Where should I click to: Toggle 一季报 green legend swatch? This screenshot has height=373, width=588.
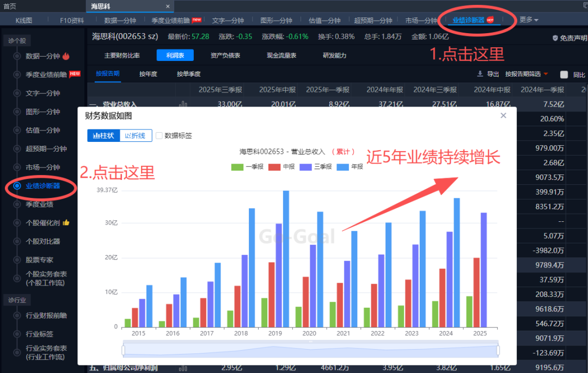pyautogui.click(x=237, y=167)
